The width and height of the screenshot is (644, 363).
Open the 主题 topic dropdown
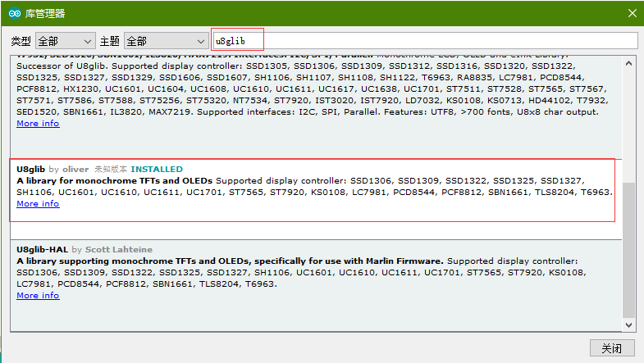(166, 41)
